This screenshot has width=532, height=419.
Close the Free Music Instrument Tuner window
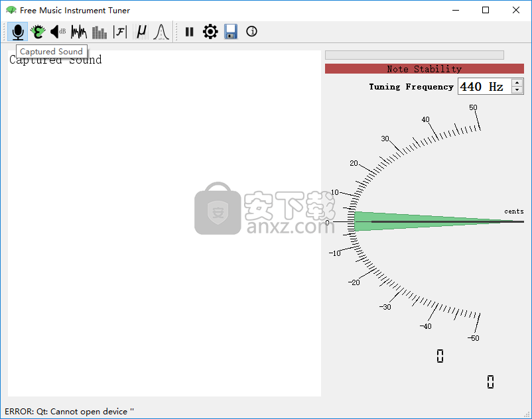pyautogui.click(x=515, y=10)
